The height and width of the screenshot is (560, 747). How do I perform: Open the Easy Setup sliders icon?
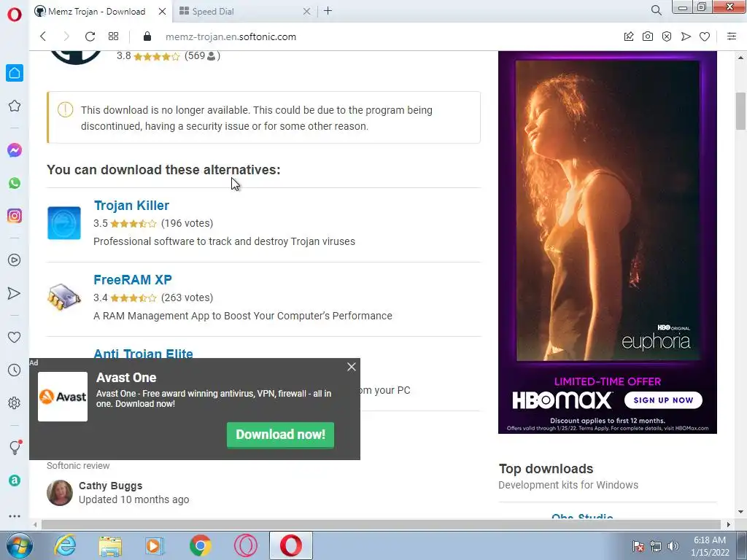tap(732, 36)
